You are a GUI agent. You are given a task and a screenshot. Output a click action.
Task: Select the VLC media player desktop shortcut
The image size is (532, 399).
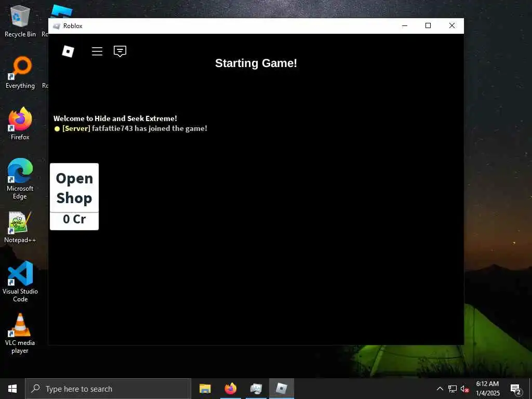click(20, 334)
